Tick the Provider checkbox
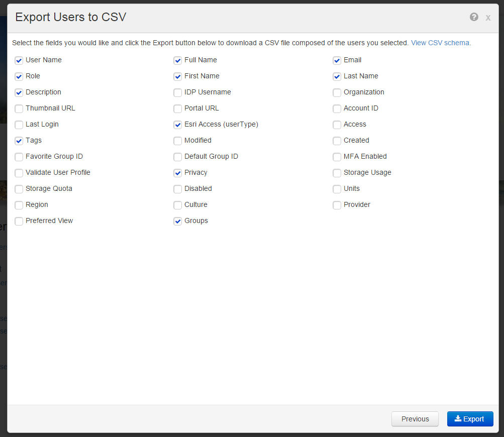Screen dimensions: 504x437 coord(337,205)
